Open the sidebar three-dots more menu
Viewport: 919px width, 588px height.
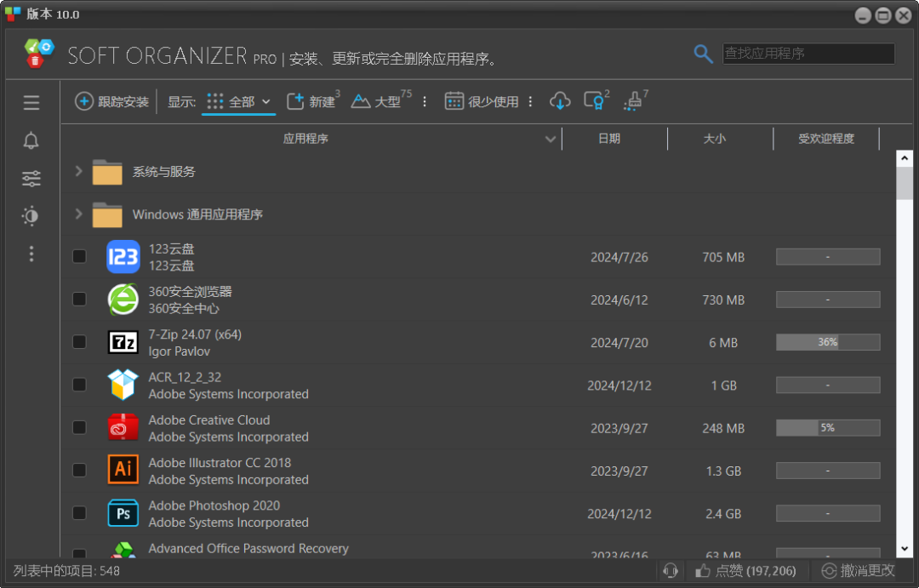pos(31,254)
